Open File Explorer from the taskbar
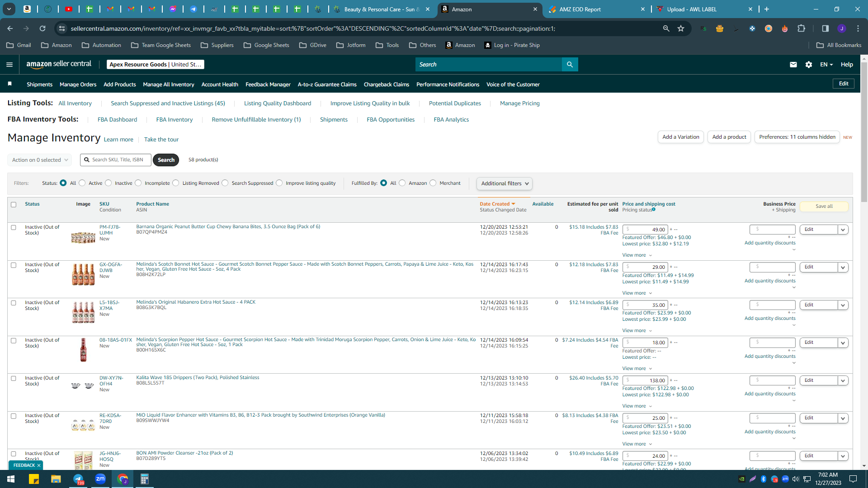This screenshot has height=488, width=868. pos(56,479)
